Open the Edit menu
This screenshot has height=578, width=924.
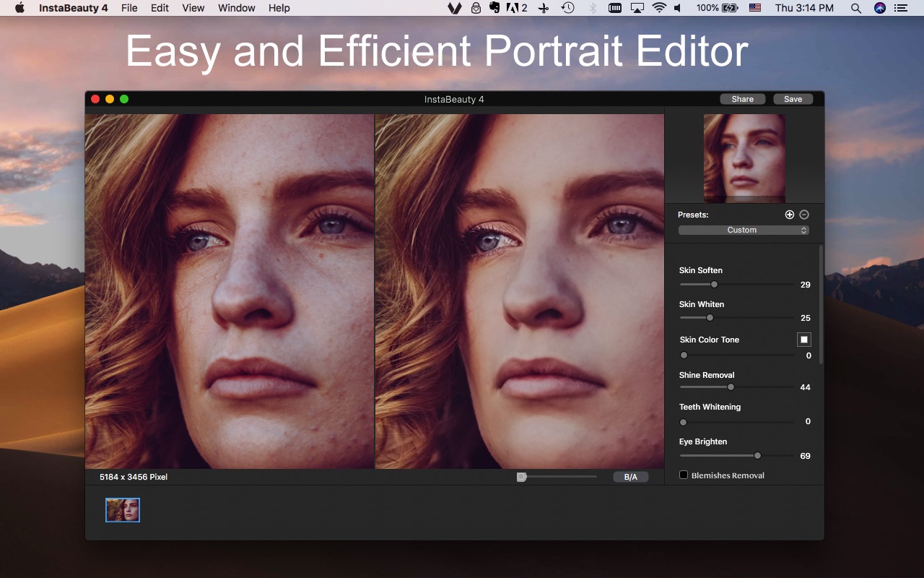pyautogui.click(x=160, y=8)
